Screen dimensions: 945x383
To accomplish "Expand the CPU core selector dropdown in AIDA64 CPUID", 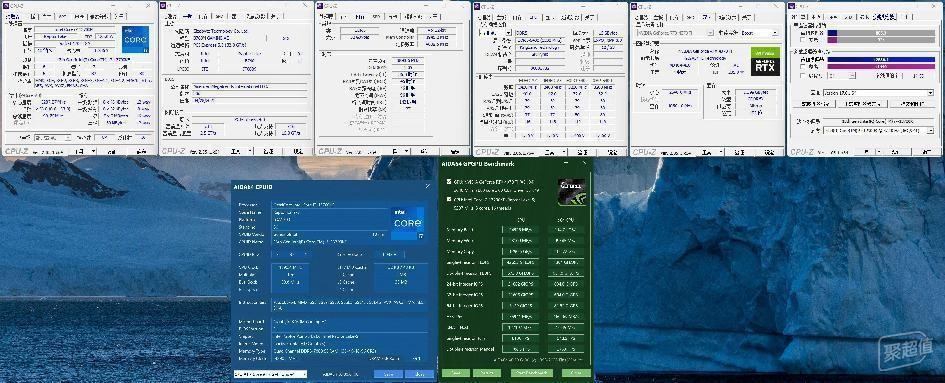I will (x=270, y=374).
